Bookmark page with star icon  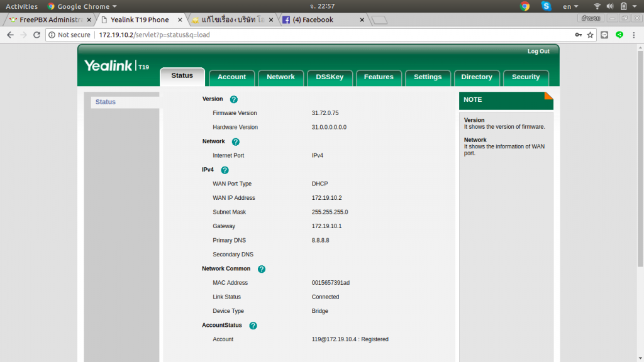tap(590, 35)
